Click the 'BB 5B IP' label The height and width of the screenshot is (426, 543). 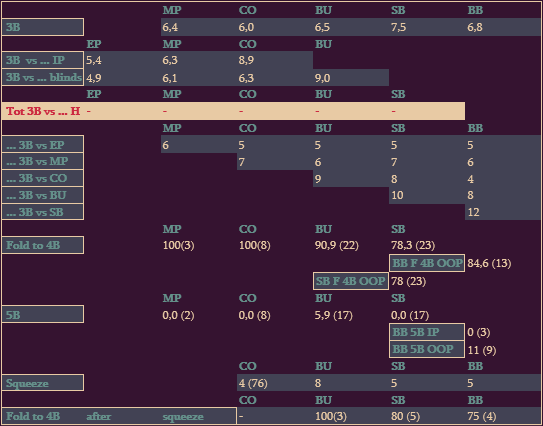pos(427,332)
